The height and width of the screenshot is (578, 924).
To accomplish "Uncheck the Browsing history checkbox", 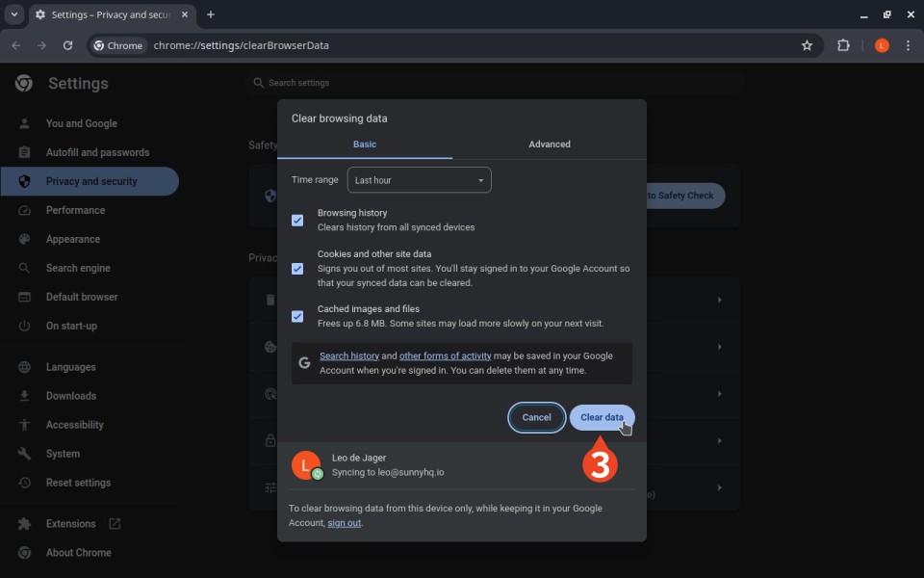I will [x=297, y=221].
